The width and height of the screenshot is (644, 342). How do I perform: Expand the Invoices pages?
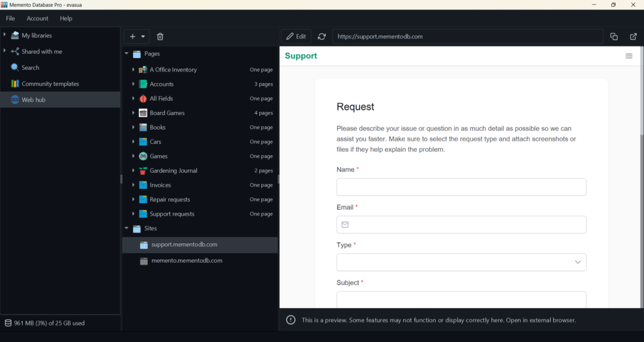click(x=133, y=185)
